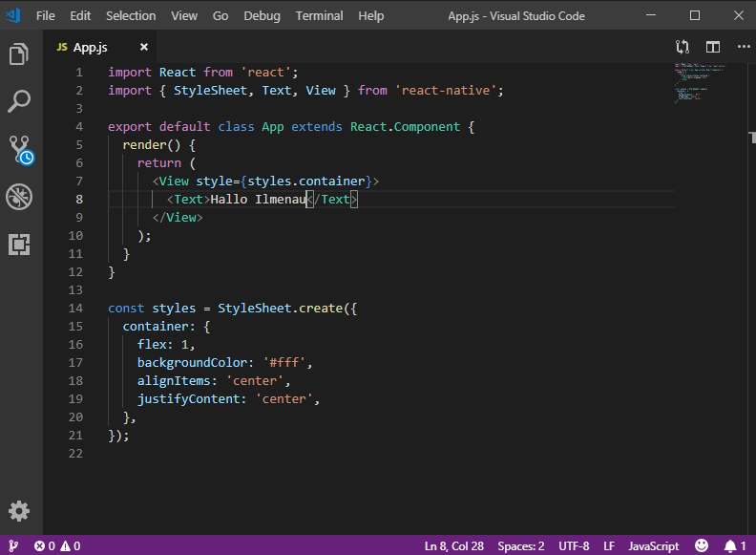Click the Open Changes icon in editor toolbar

pyautogui.click(x=682, y=47)
